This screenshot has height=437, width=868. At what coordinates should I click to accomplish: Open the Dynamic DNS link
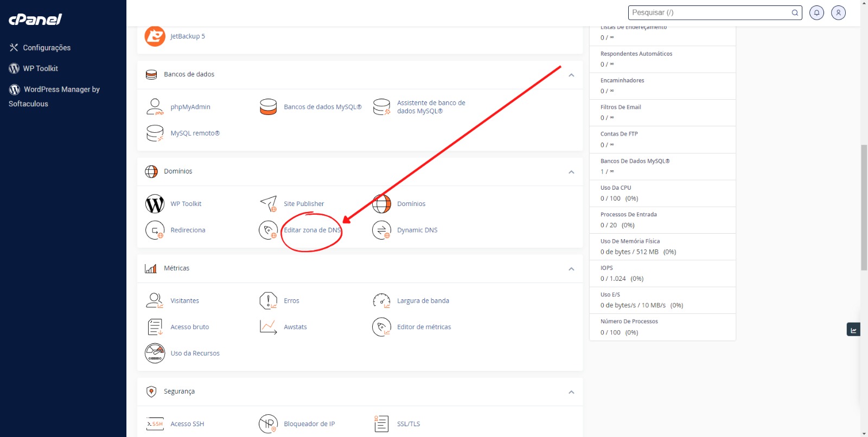pyautogui.click(x=417, y=230)
